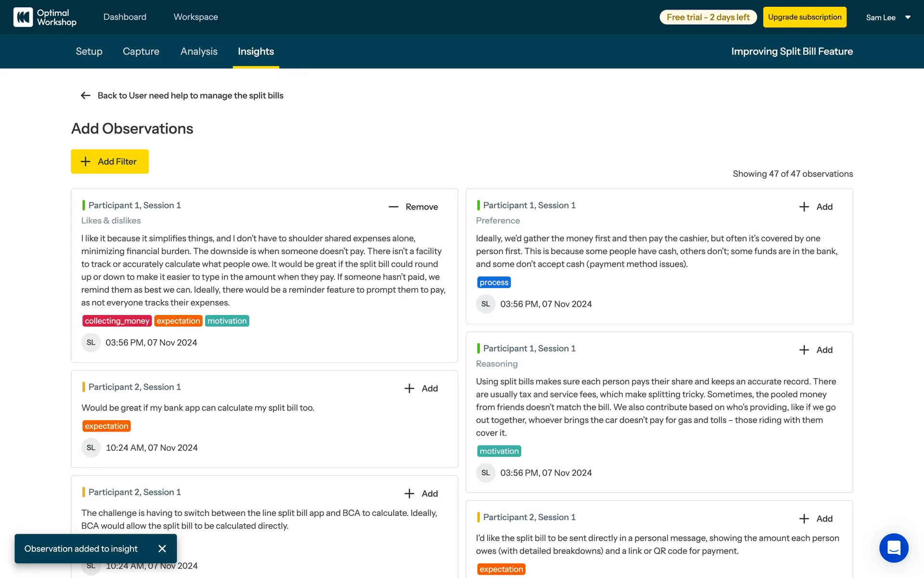Remove the Likes & dislikes observation from insight
The width and height of the screenshot is (924, 578).
(x=413, y=207)
